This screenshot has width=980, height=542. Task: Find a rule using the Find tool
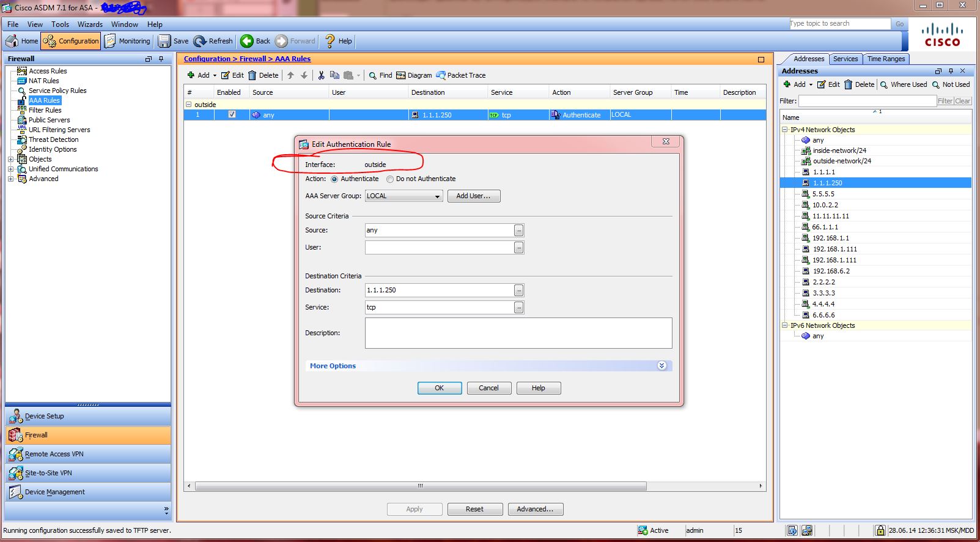click(x=380, y=75)
